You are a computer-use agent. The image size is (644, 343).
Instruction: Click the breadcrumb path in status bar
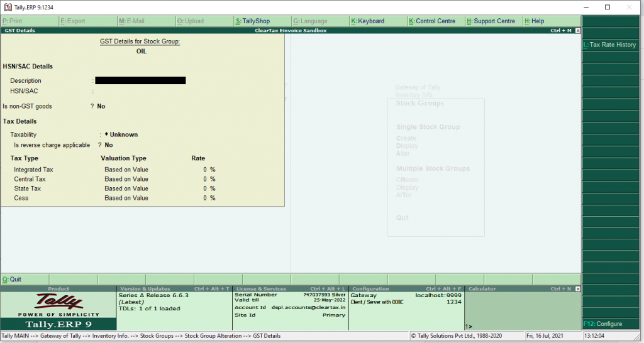[141, 335]
